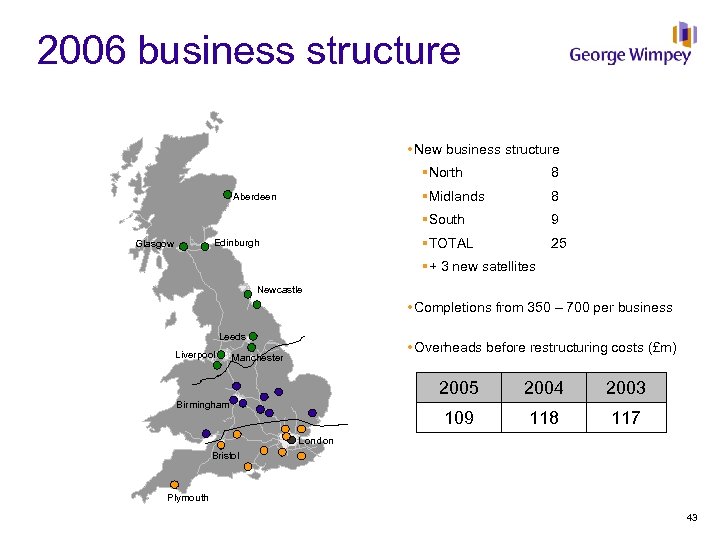Click the page number '43'
The height and width of the screenshot is (540, 720).
click(x=692, y=518)
